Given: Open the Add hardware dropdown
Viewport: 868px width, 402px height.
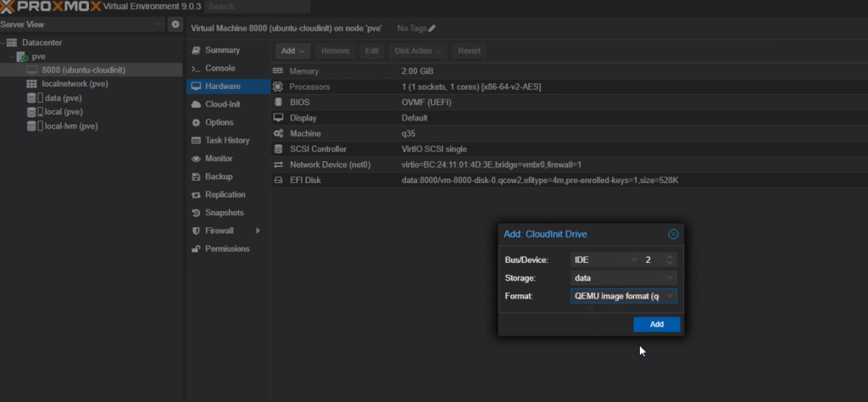Looking at the screenshot, I should 293,51.
